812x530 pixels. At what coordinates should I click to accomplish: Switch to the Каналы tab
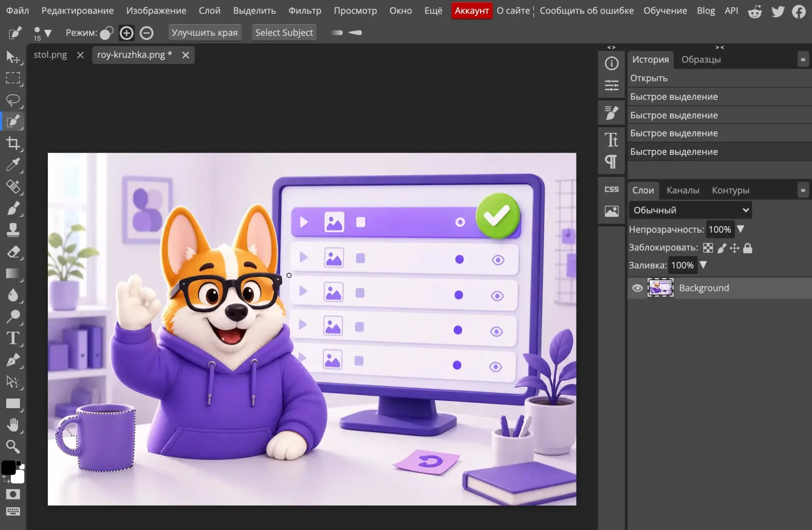[x=683, y=190]
